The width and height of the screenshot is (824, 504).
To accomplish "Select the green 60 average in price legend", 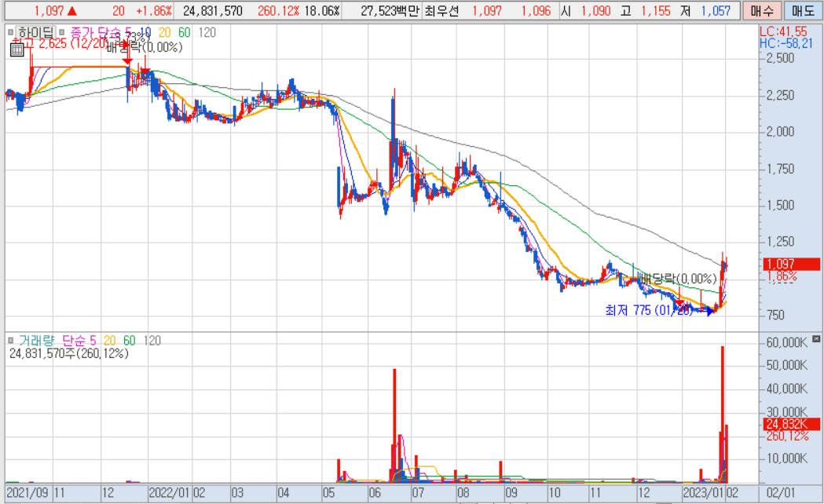I will (x=184, y=32).
